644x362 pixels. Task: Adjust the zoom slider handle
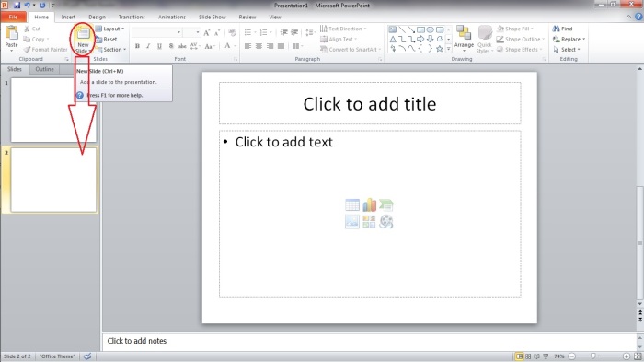[x=593, y=356]
